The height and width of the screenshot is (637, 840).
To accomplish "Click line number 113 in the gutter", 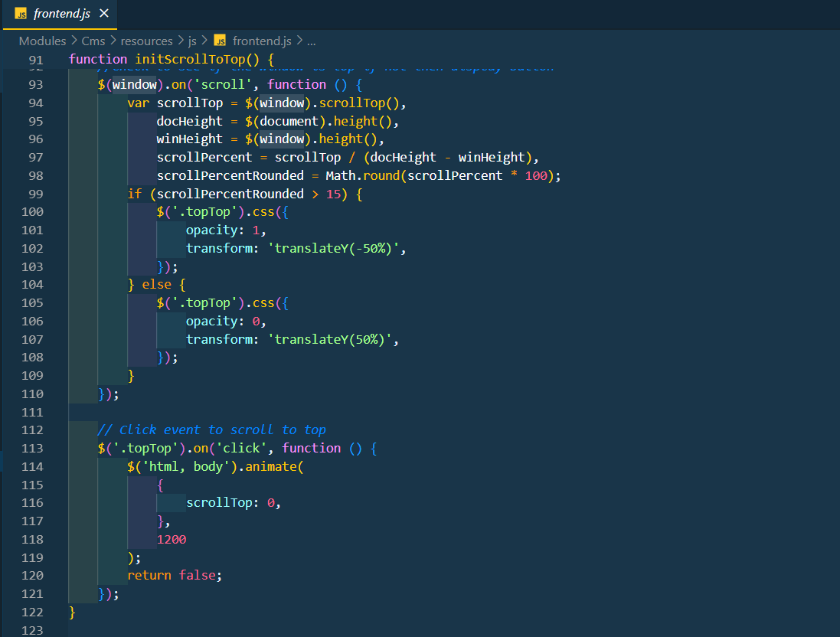I will pyautogui.click(x=32, y=449).
